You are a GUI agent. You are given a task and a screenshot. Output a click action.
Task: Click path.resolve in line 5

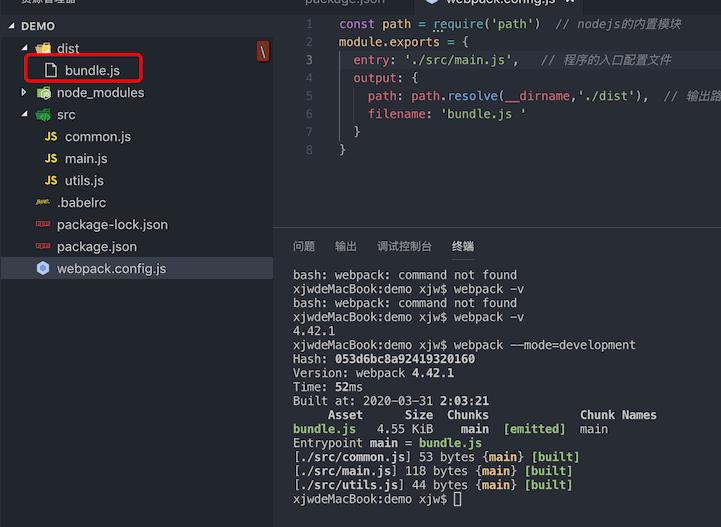[454, 96]
